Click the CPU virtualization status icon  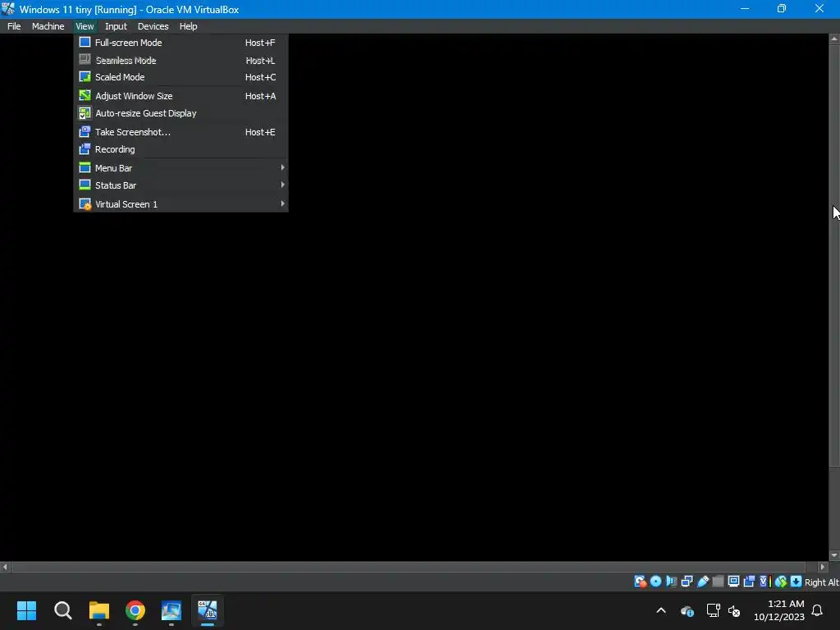765,582
